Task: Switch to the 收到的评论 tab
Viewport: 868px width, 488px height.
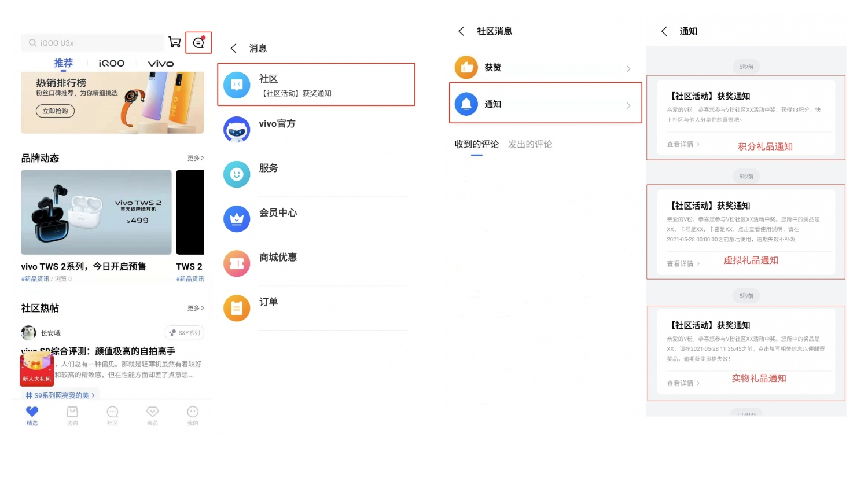Action: (476, 144)
